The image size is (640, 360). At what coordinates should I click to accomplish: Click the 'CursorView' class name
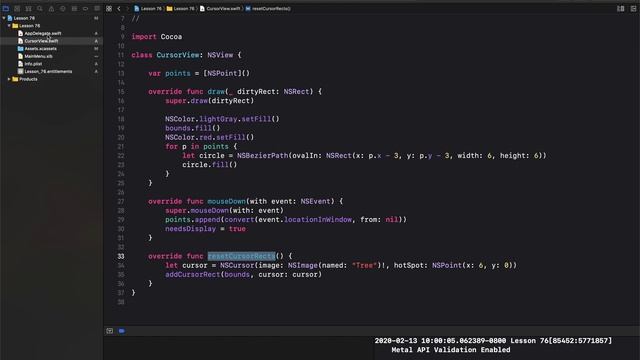click(178, 55)
